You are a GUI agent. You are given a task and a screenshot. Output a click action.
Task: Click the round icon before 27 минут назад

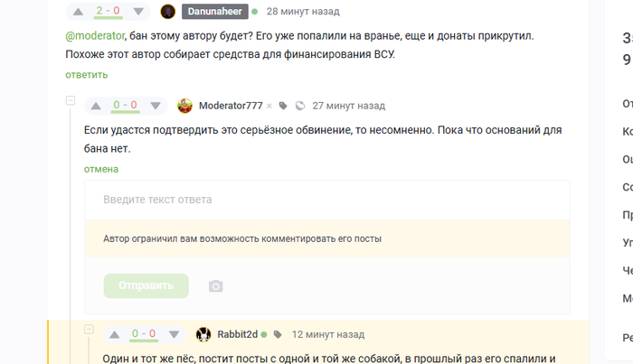300,105
